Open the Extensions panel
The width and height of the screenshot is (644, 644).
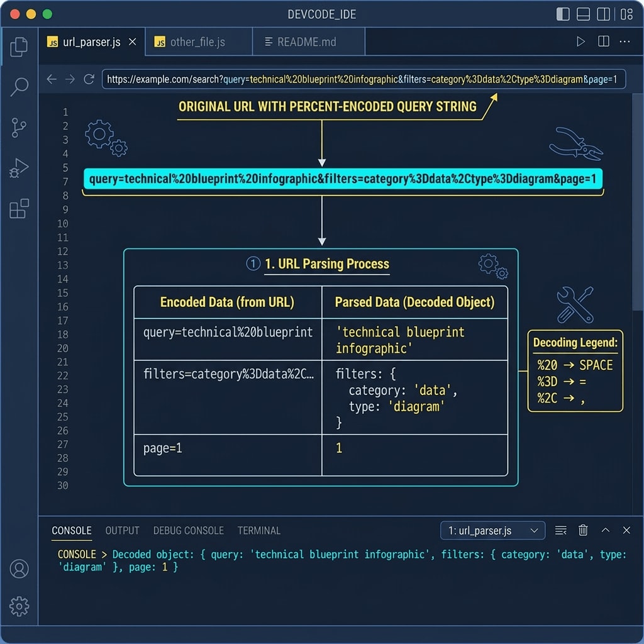tap(19, 209)
